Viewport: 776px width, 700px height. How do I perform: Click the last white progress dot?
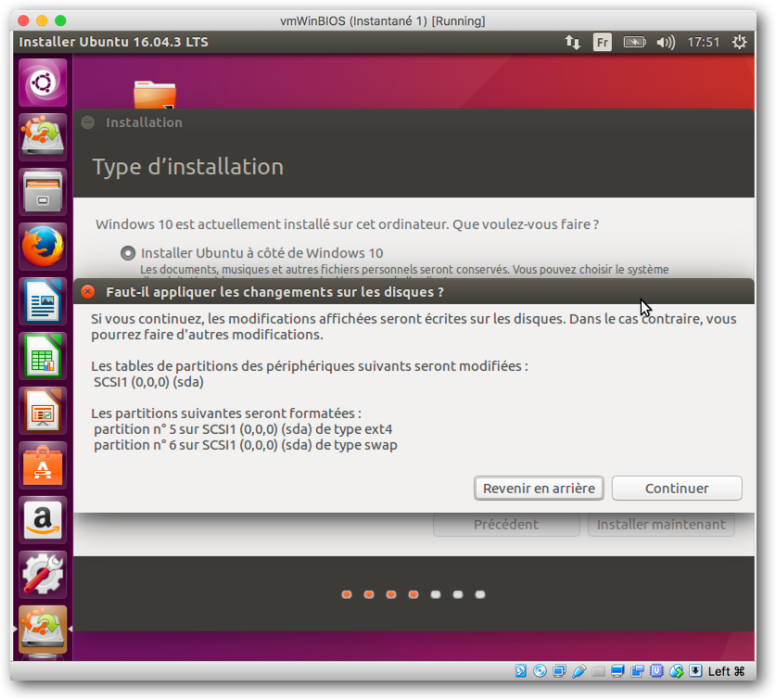(480, 594)
